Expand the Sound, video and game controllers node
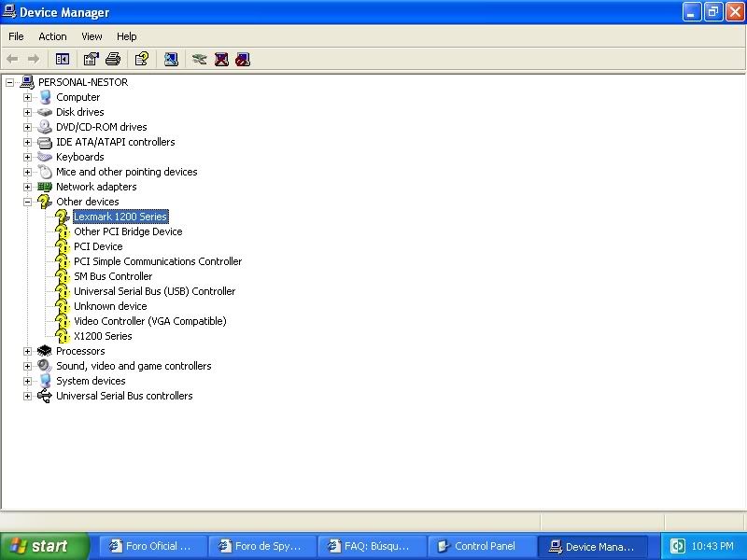The height and width of the screenshot is (560, 747). pyautogui.click(x=28, y=366)
